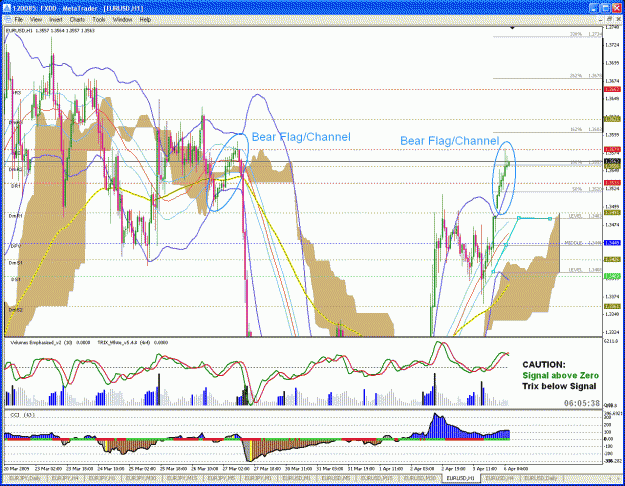Click the 27 Mar 02:00 label on the time axis
This screenshot has height=486, width=625.
(x=236, y=468)
